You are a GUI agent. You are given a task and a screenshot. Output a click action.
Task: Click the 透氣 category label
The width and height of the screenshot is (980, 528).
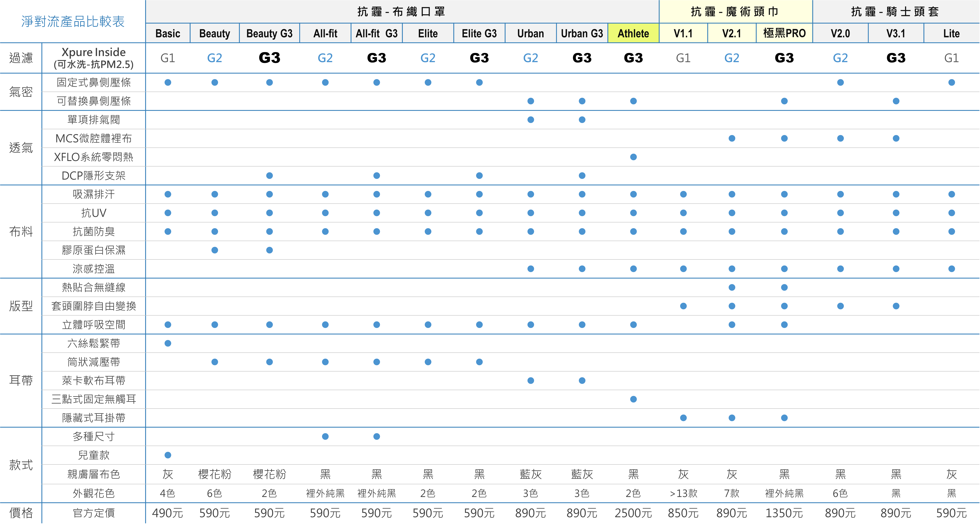pos(21,148)
